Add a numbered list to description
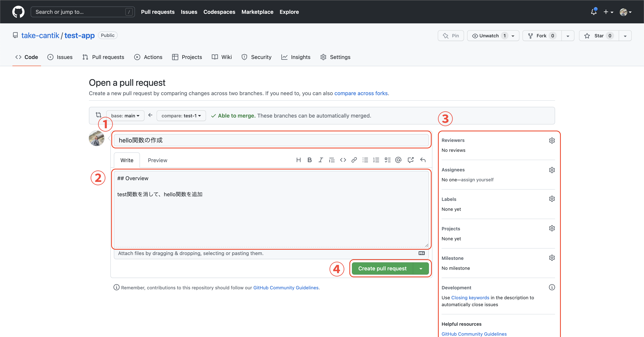Viewport: 644px width, 337px height. [376, 160]
